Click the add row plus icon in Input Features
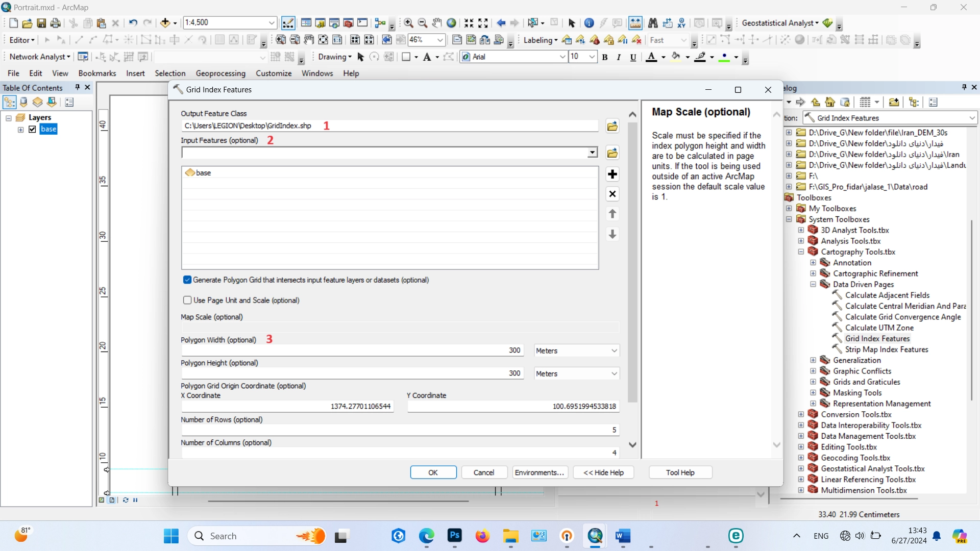980x551 pixels. coord(612,173)
